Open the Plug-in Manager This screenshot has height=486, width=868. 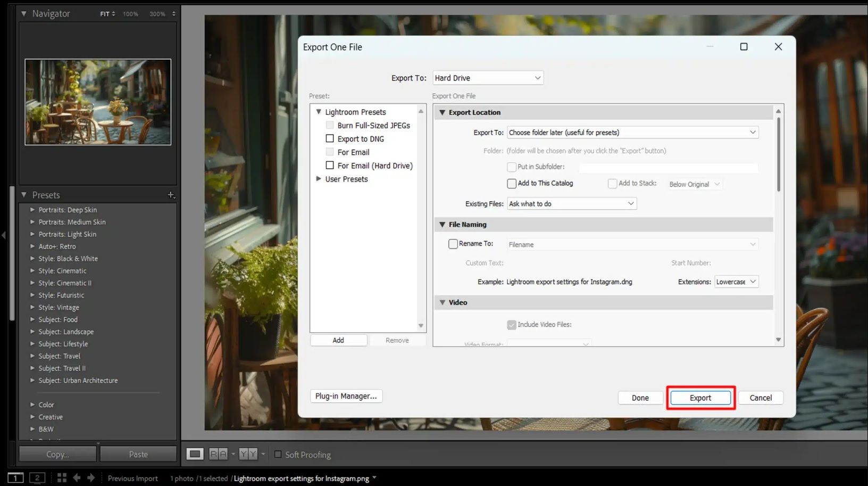click(x=346, y=396)
